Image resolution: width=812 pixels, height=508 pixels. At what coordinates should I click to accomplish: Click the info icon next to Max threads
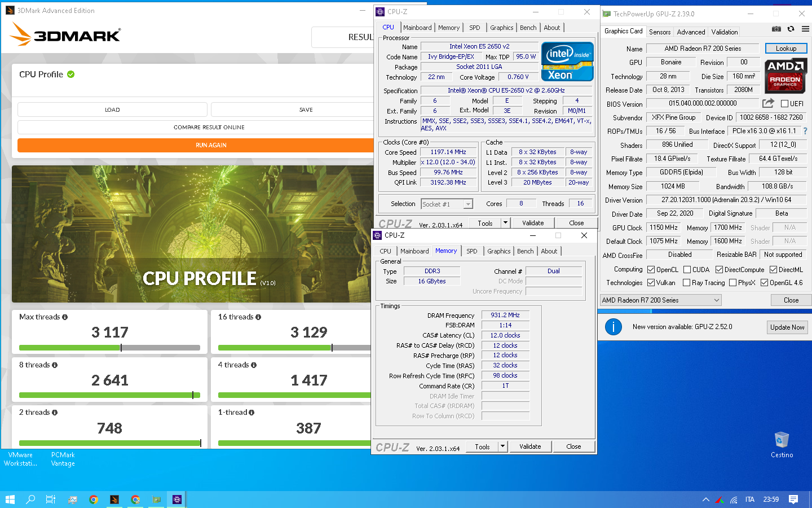(x=65, y=317)
